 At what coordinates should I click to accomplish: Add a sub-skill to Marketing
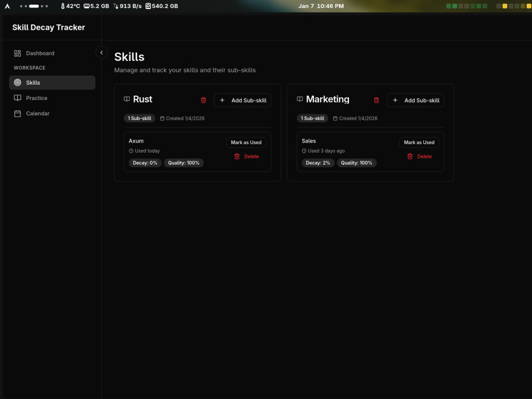(415, 100)
